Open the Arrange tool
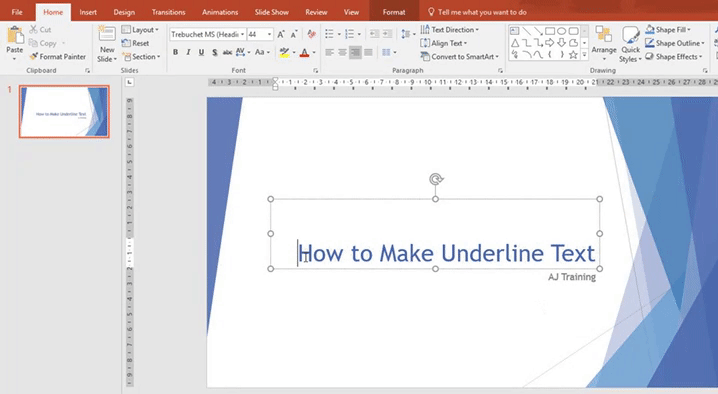718x394 pixels. coord(604,44)
